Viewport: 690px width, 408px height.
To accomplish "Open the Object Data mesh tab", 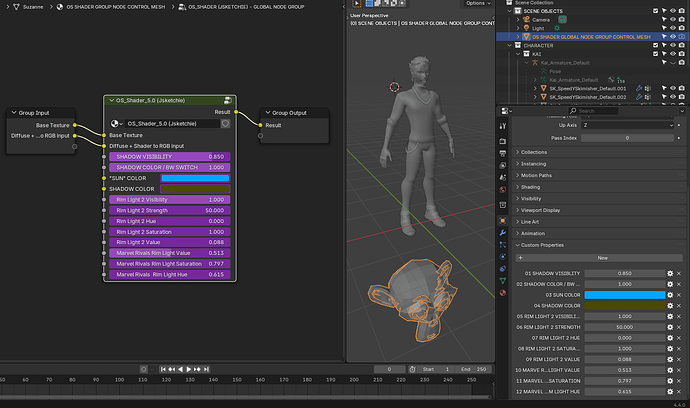I will (x=503, y=281).
